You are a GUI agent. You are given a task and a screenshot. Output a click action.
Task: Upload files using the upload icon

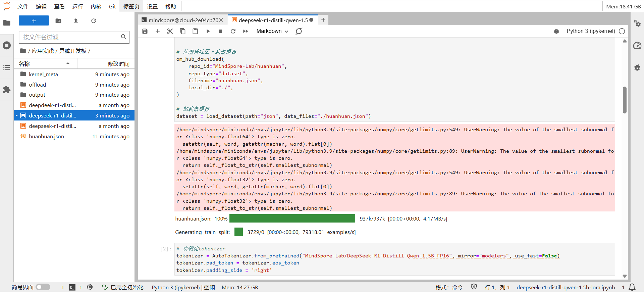(76, 21)
